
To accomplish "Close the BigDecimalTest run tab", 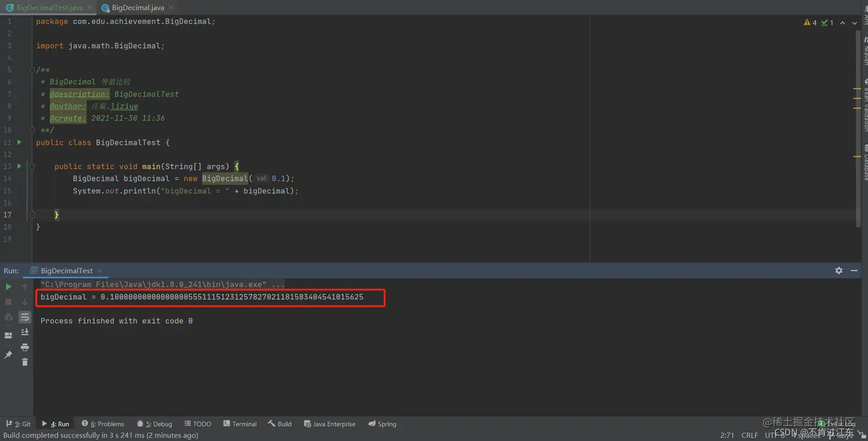I will coord(99,271).
